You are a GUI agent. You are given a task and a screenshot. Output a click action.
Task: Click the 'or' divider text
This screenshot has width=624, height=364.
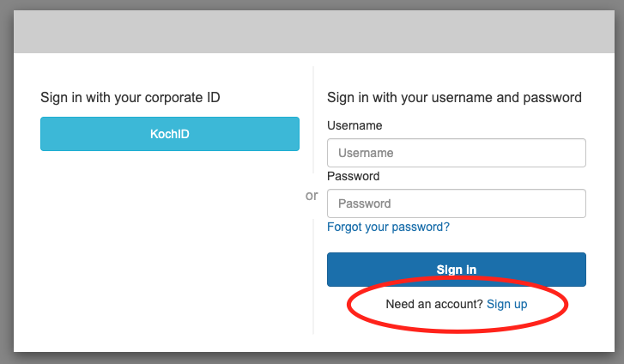coord(312,196)
